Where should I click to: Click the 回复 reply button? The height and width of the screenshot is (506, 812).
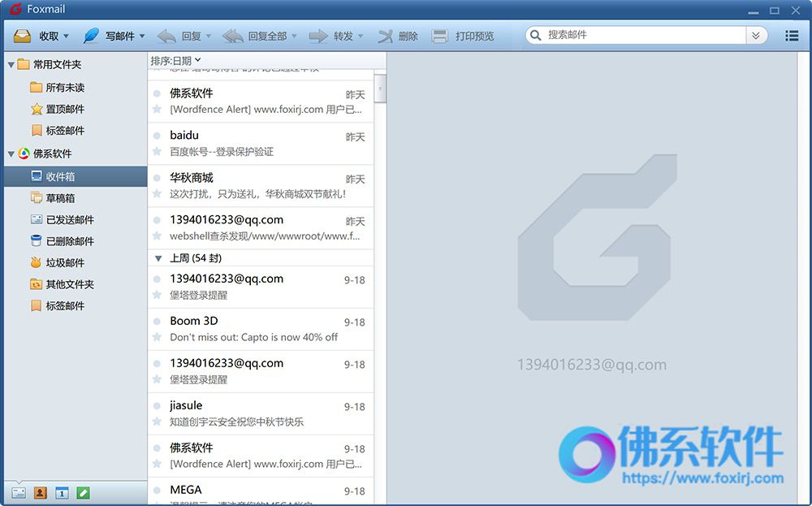[x=179, y=37]
